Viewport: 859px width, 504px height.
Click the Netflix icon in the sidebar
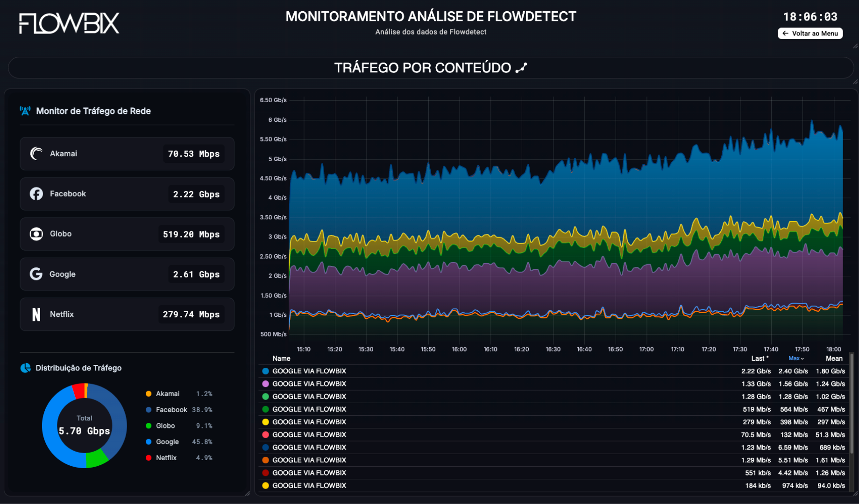36,314
